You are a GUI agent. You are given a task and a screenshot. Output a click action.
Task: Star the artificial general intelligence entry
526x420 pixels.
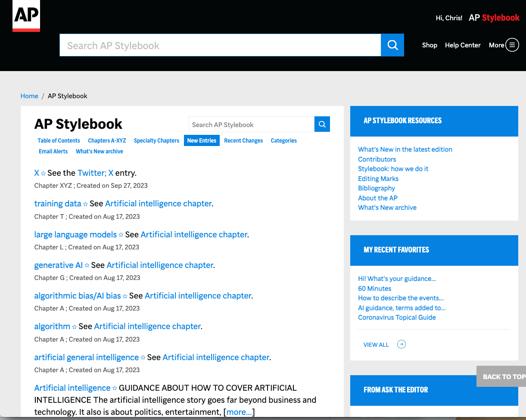pyautogui.click(x=143, y=358)
